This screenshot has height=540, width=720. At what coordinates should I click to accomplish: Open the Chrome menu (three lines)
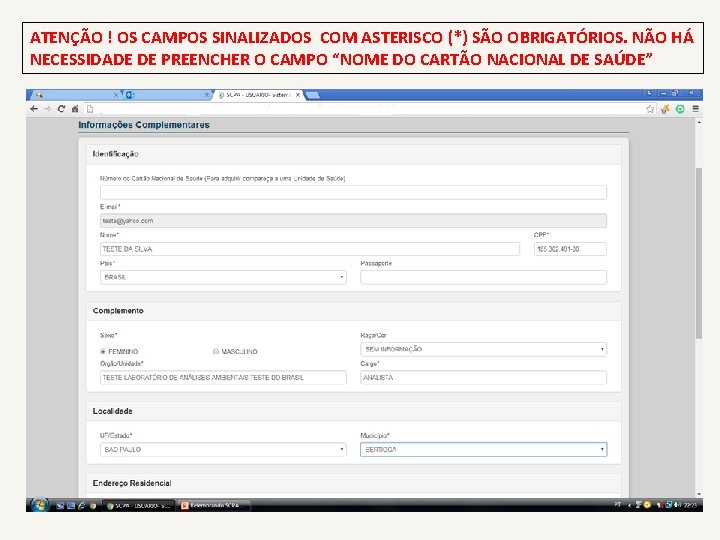696,109
